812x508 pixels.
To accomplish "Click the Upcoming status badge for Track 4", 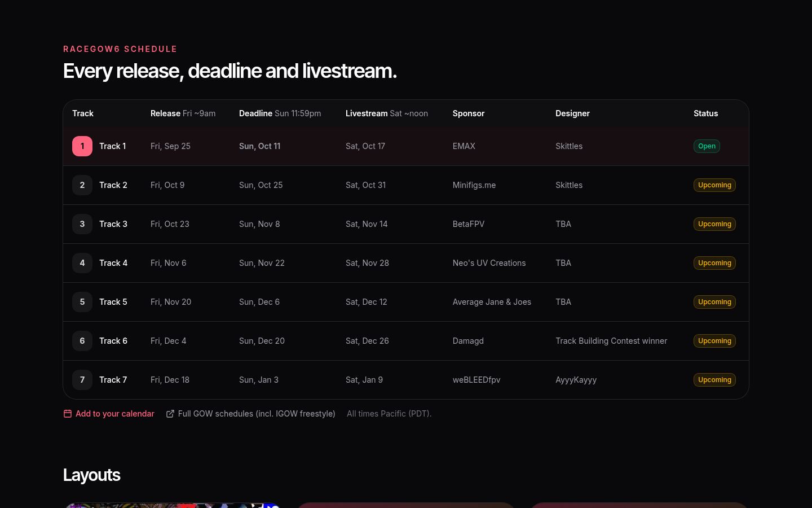I will click(714, 263).
